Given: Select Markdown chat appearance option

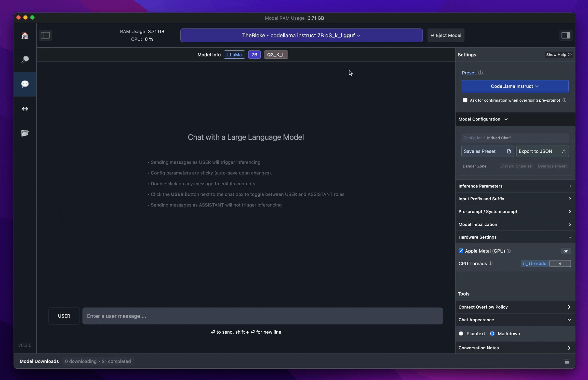Looking at the screenshot, I should 492,333.
